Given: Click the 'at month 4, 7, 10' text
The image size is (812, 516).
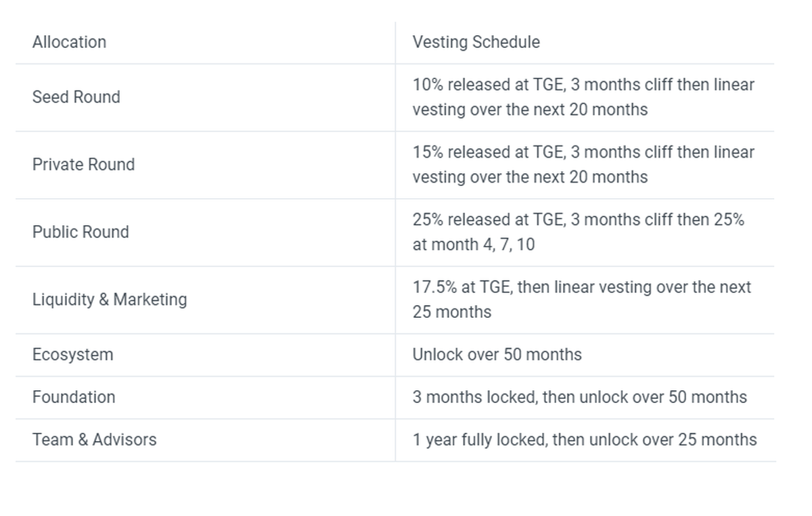Looking at the screenshot, I should [473, 245].
